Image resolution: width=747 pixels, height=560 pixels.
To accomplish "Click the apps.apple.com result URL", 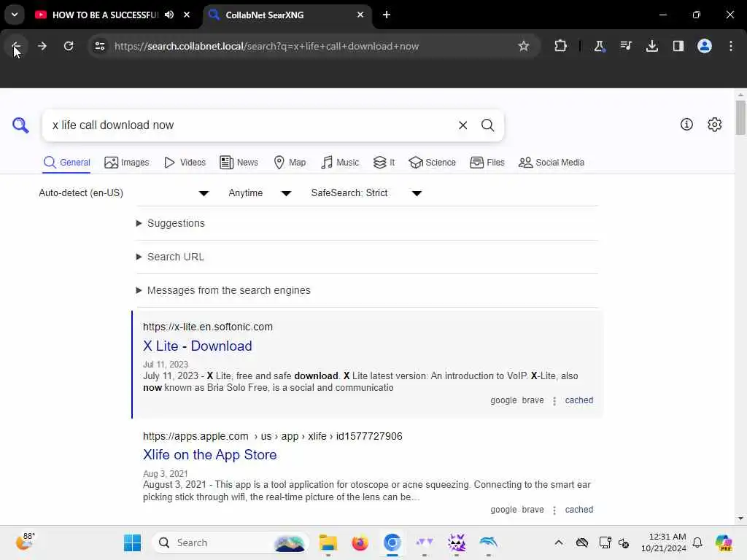I will click(273, 436).
